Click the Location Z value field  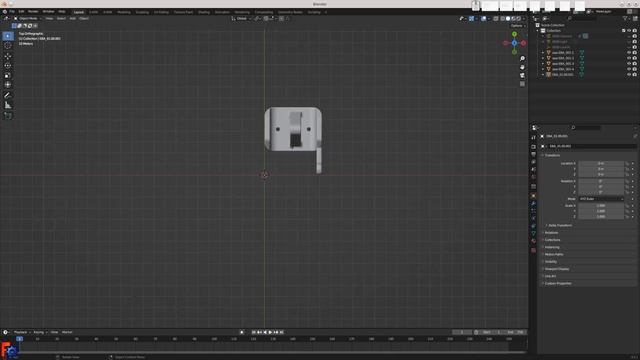(601, 174)
